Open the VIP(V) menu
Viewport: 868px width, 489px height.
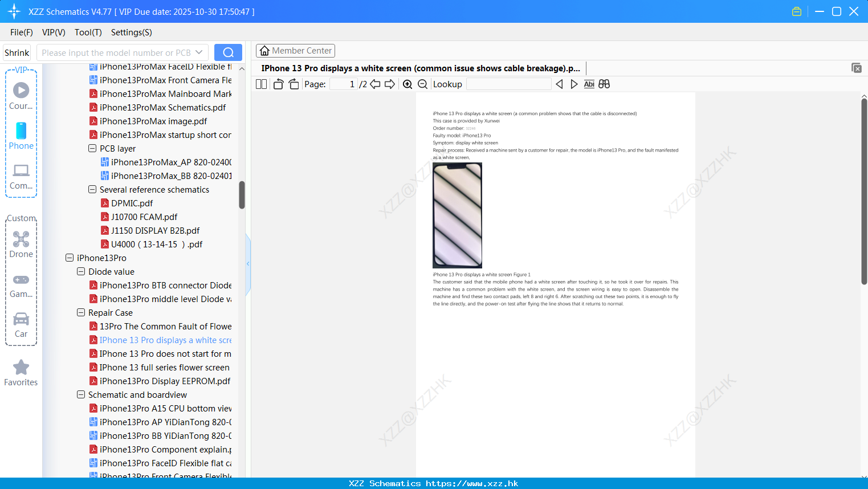click(54, 32)
